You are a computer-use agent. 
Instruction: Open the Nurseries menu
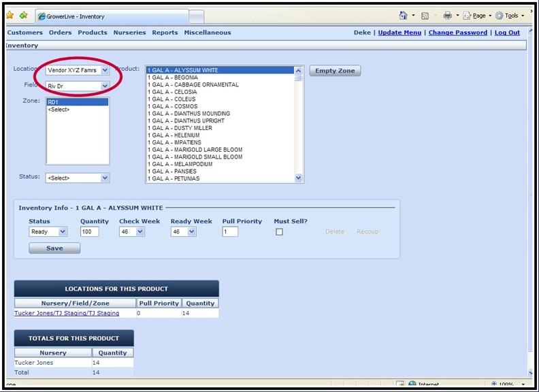tap(129, 33)
